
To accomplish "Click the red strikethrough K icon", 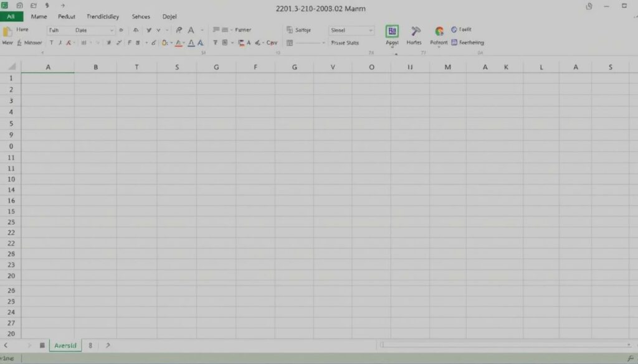I will (69, 43).
